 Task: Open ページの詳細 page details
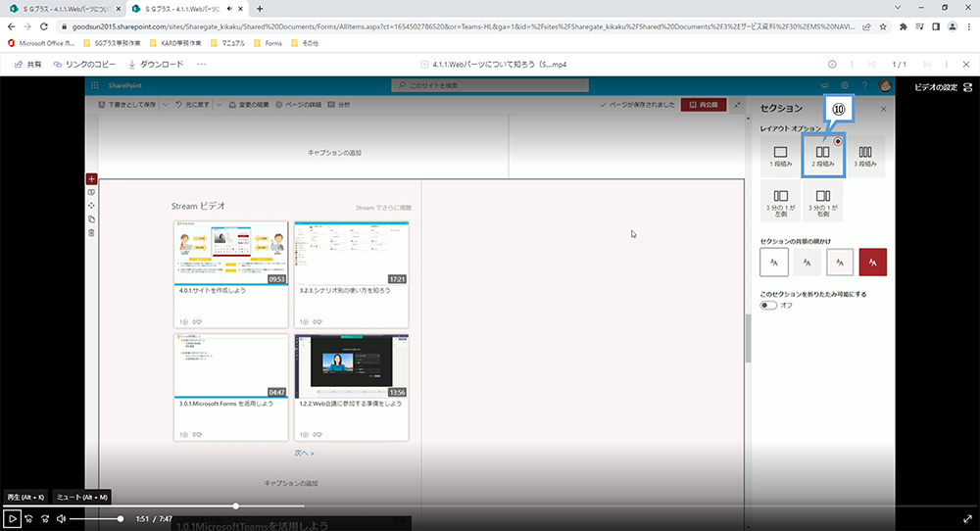pyautogui.click(x=298, y=105)
